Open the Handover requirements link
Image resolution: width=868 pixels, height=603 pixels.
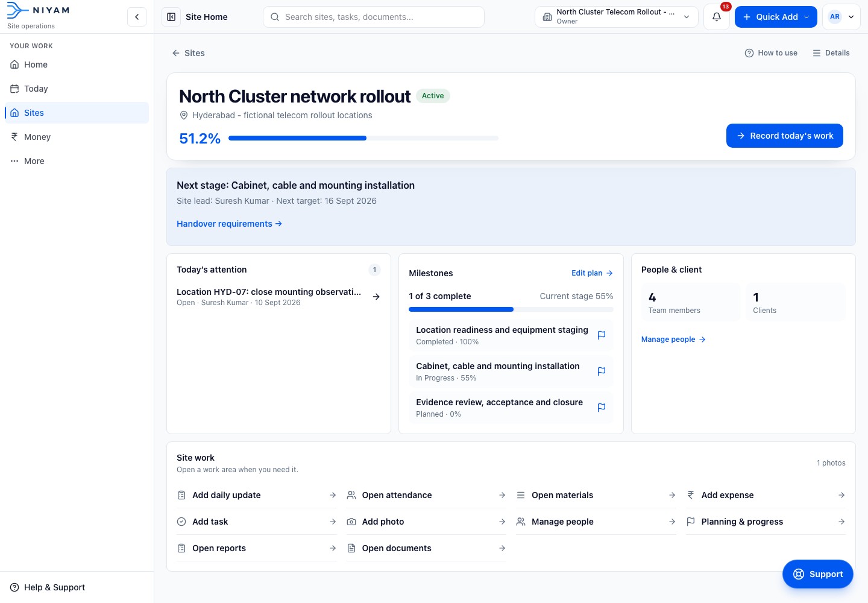point(229,224)
